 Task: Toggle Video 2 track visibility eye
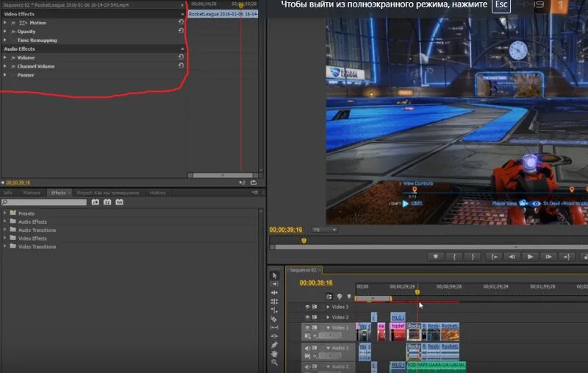pos(307,318)
